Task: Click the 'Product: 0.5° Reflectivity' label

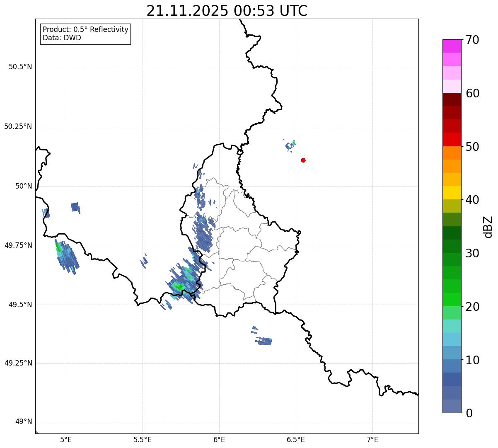Action: [86, 30]
